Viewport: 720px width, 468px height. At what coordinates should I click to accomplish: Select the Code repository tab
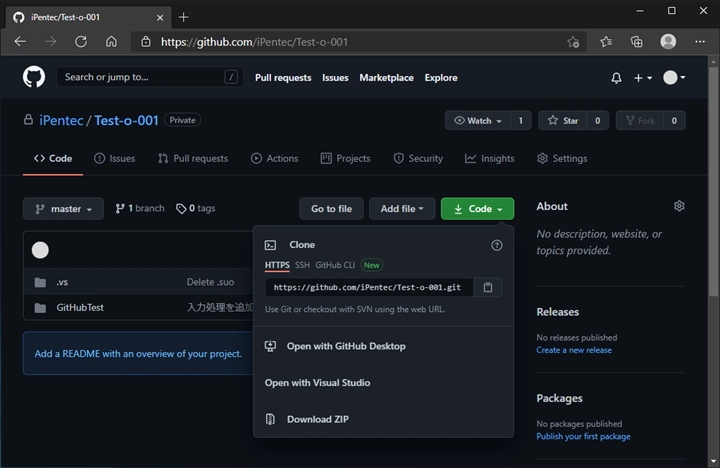pyautogui.click(x=53, y=158)
